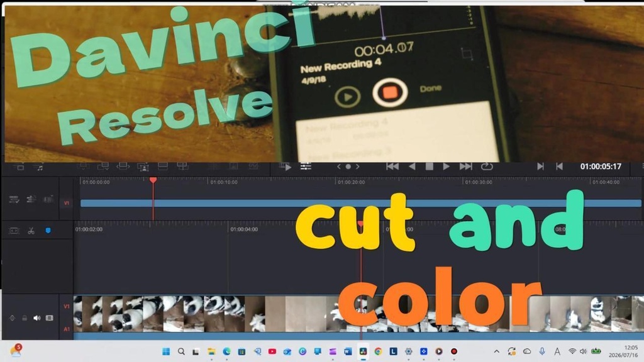Open the weather widget on the taskbar
Screen dimensions: 644x362
click(x=16, y=351)
